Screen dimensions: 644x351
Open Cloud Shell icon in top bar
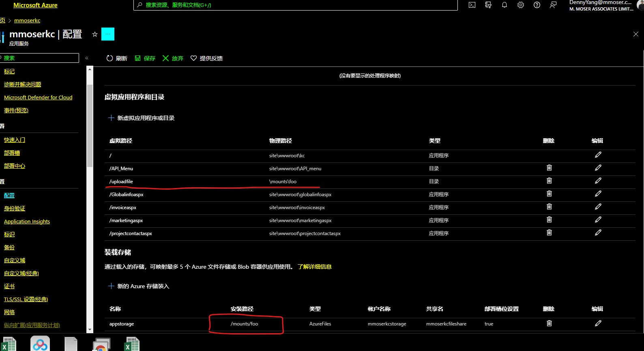472,5
